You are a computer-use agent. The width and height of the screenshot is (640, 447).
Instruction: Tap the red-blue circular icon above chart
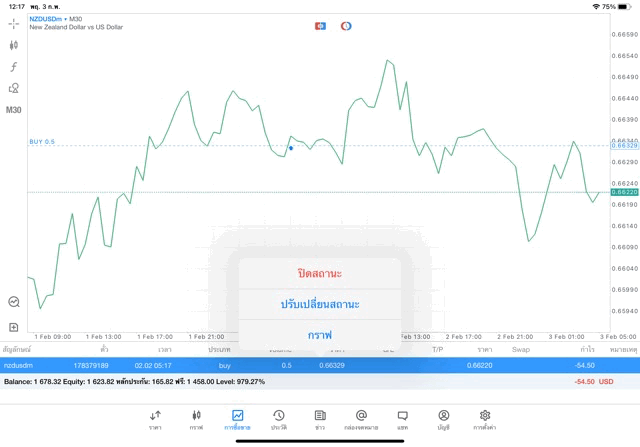346,25
